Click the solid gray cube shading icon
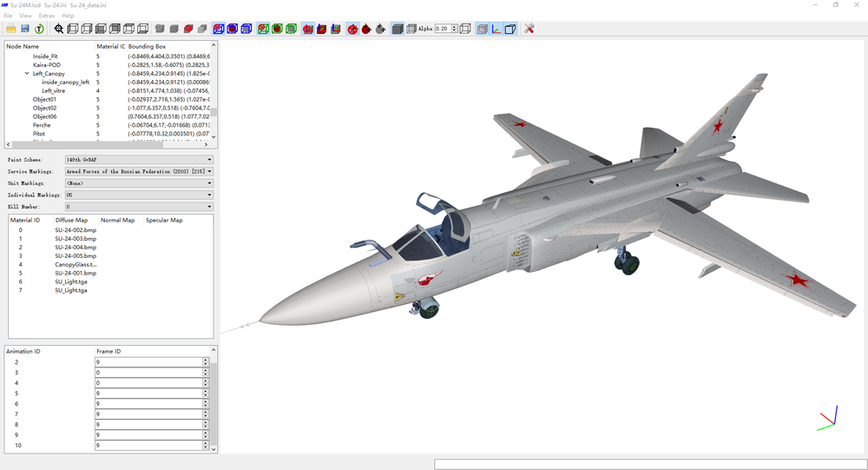Image resolution: width=868 pixels, height=470 pixels. (398, 29)
